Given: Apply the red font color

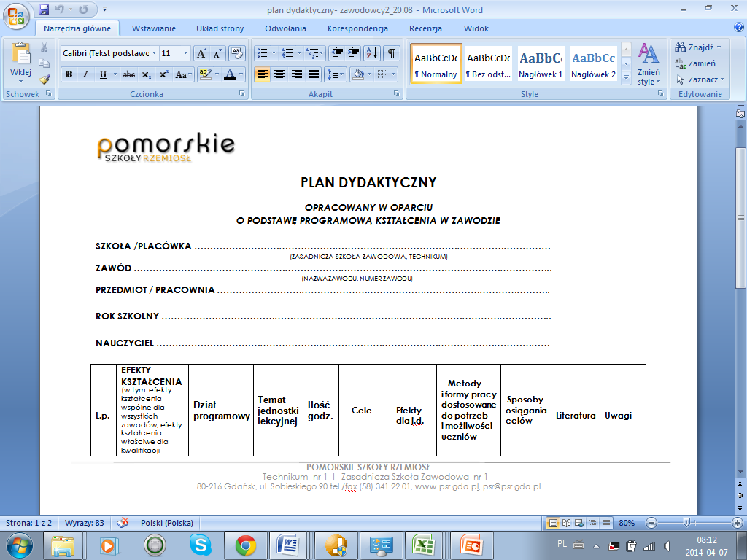Looking at the screenshot, I should point(230,74).
